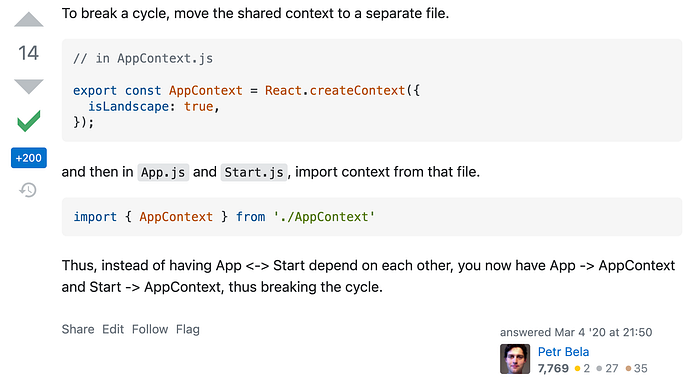Click the import AppContext code block

coord(372,217)
